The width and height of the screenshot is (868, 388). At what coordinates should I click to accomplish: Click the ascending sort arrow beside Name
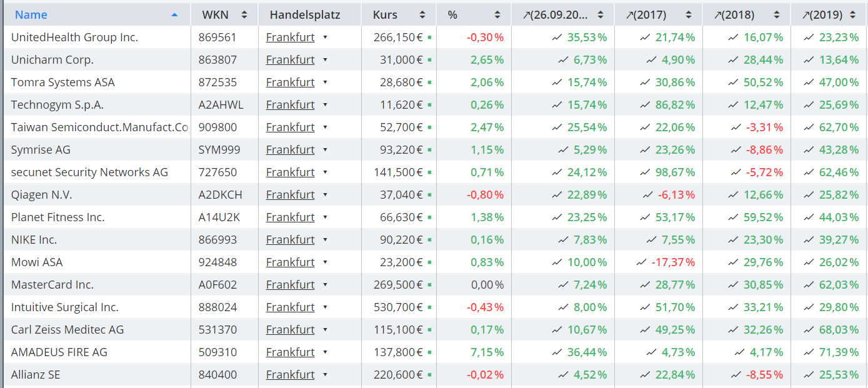click(x=174, y=15)
